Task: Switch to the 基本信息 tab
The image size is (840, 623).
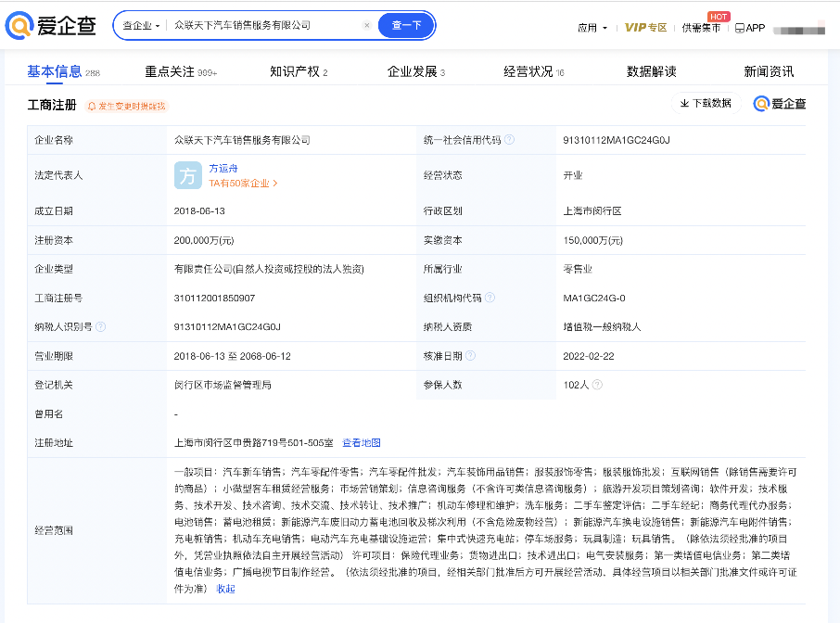Action: coord(63,71)
